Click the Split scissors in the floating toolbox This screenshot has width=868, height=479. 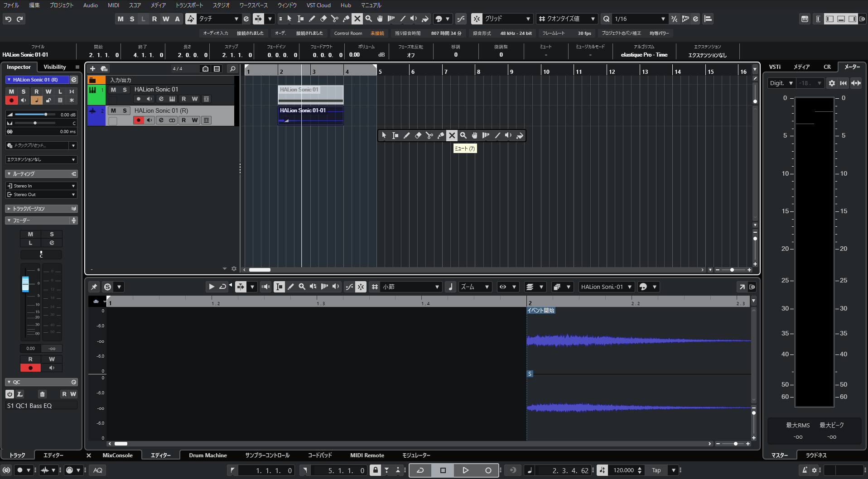[429, 135]
